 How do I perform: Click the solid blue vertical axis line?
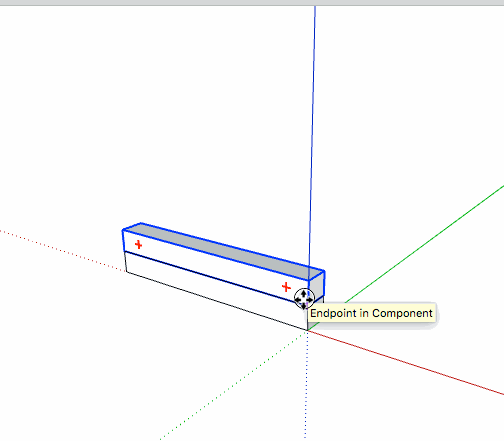point(312,133)
